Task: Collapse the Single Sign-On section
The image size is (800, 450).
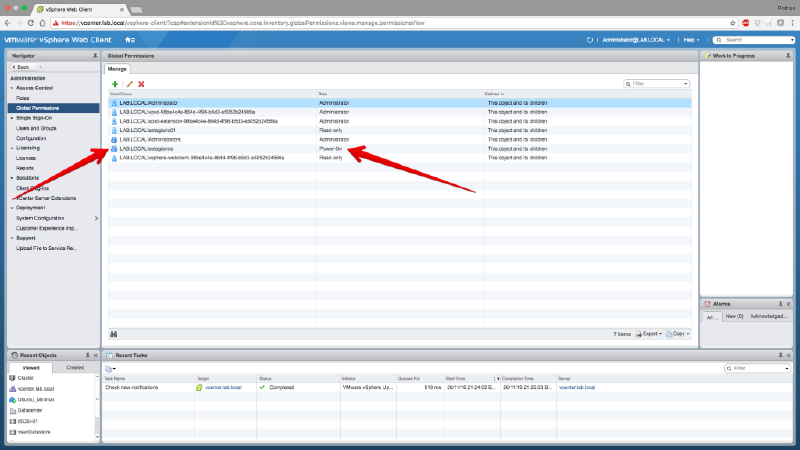Action: tap(12, 118)
